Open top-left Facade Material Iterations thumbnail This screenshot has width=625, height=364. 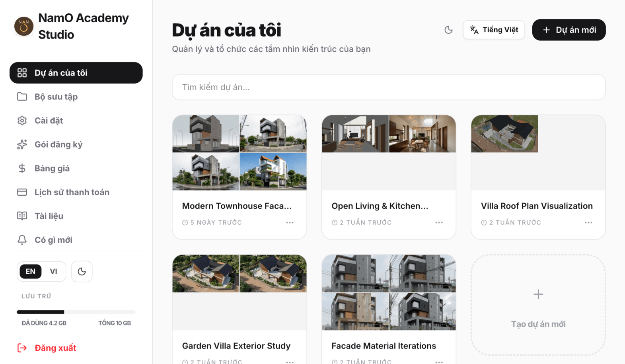tap(355, 274)
